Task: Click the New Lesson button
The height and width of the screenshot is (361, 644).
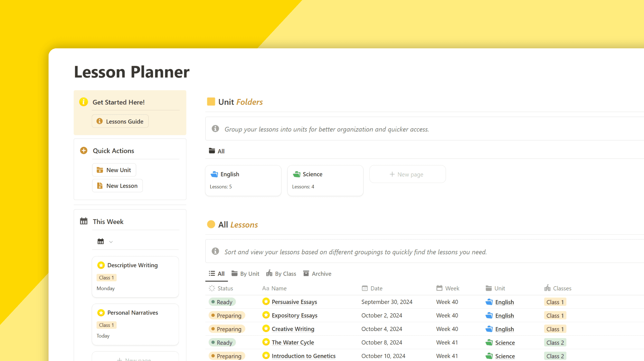Action: (117, 186)
